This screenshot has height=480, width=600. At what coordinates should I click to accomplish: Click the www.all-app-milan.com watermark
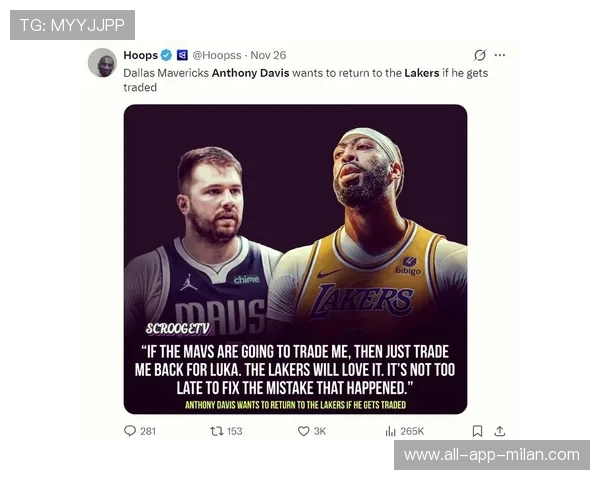(492, 455)
